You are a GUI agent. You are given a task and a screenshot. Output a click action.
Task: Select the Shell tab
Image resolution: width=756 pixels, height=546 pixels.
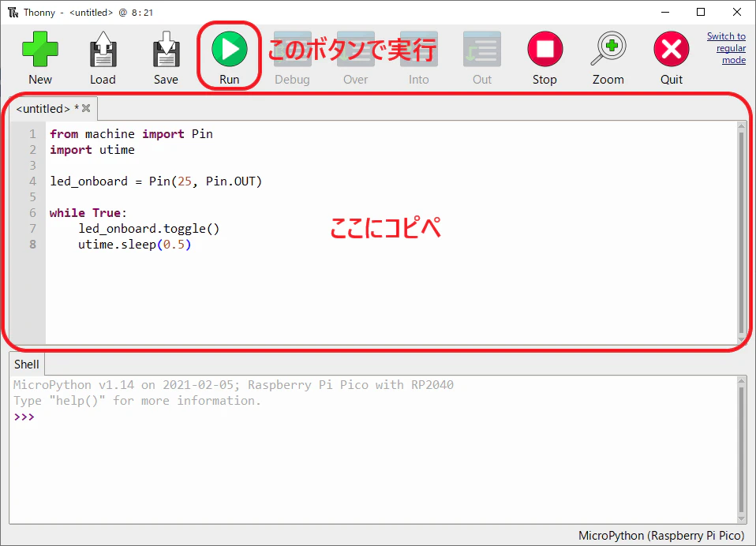[x=27, y=365]
